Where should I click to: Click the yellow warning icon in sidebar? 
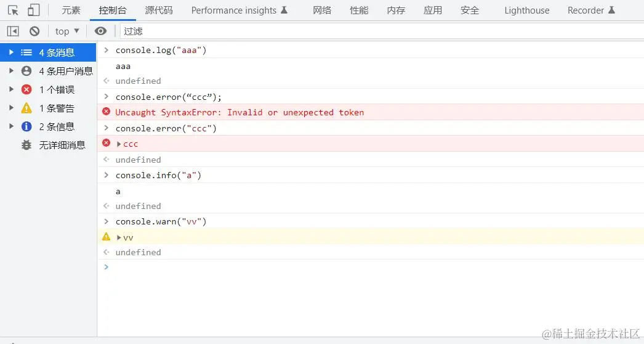pyautogui.click(x=26, y=108)
